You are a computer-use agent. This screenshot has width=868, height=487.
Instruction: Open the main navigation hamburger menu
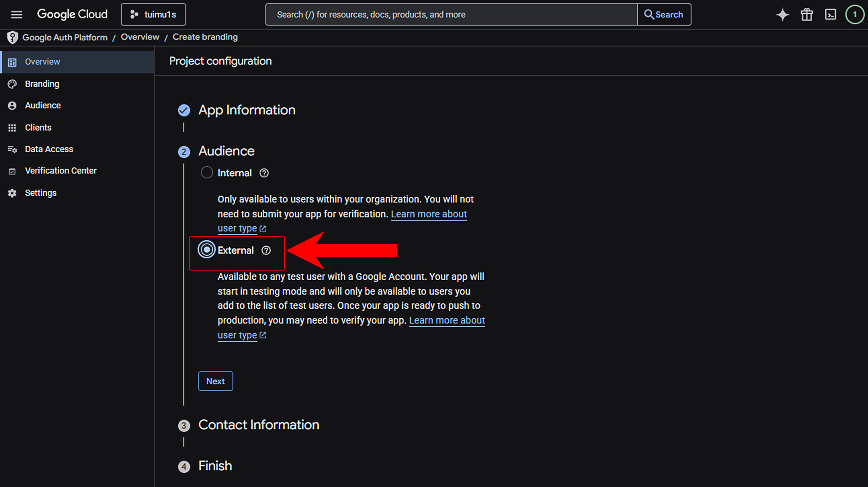click(17, 14)
